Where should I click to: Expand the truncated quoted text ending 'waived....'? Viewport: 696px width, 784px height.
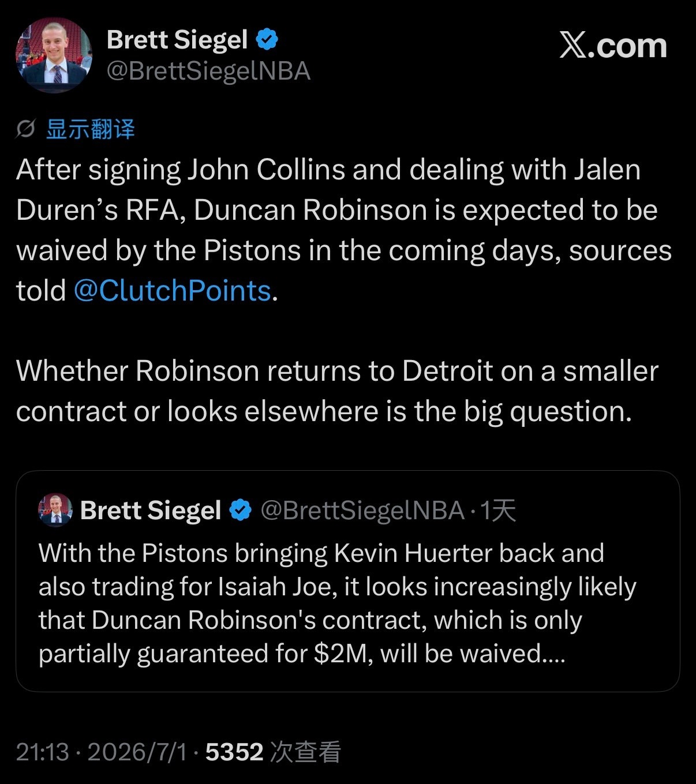pyautogui.click(x=302, y=653)
